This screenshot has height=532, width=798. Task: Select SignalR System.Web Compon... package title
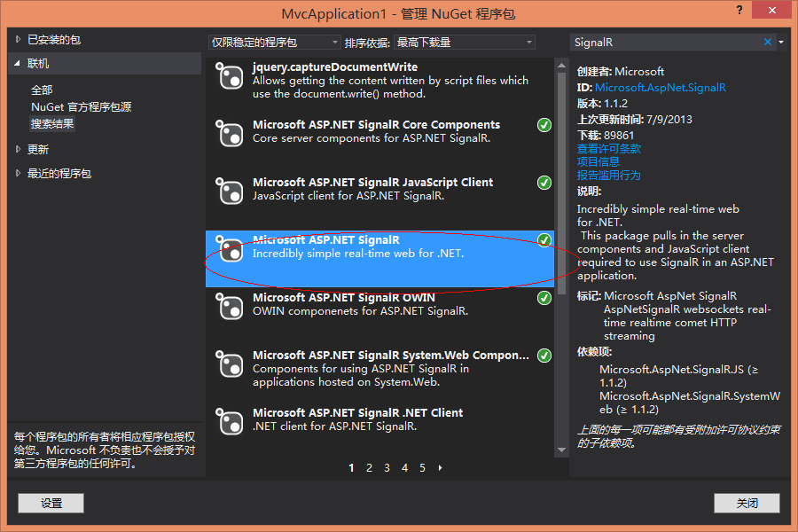391,355
